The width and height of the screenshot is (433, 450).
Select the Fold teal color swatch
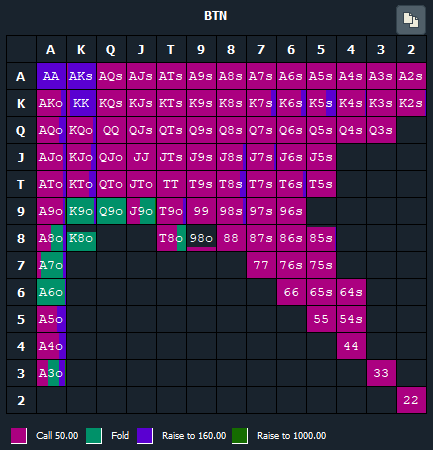coord(94,436)
